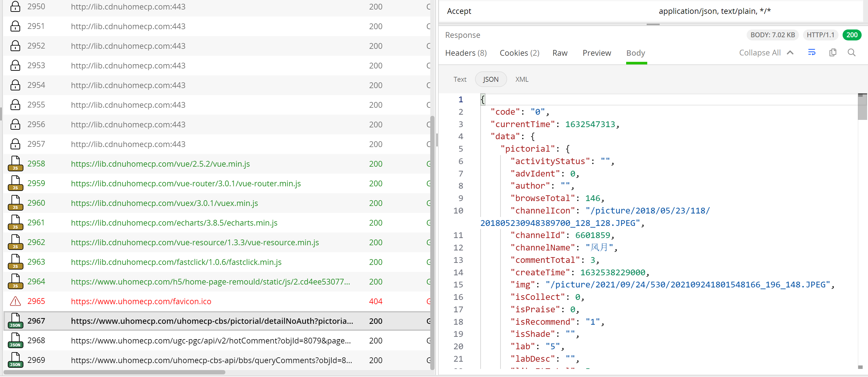Switch body view to XML
Viewport: 868px width, 377px height.
point(522,79)
